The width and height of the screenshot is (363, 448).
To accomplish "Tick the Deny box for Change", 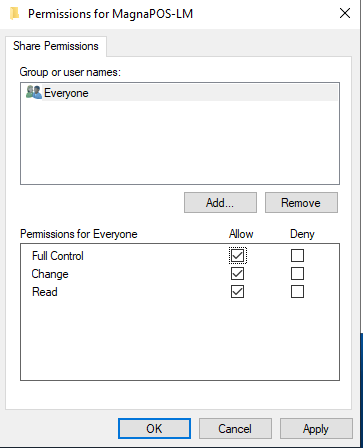I will tap(297, 274).
